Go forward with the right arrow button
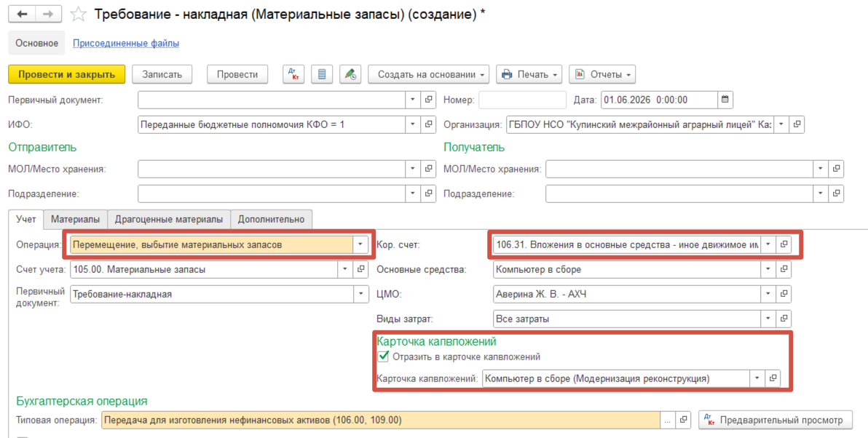Viewport: 868px width, 438px height. click(48, 15)
